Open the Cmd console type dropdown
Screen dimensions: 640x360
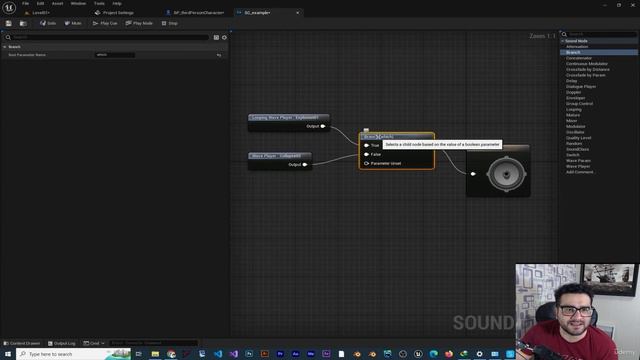point(94,343)
